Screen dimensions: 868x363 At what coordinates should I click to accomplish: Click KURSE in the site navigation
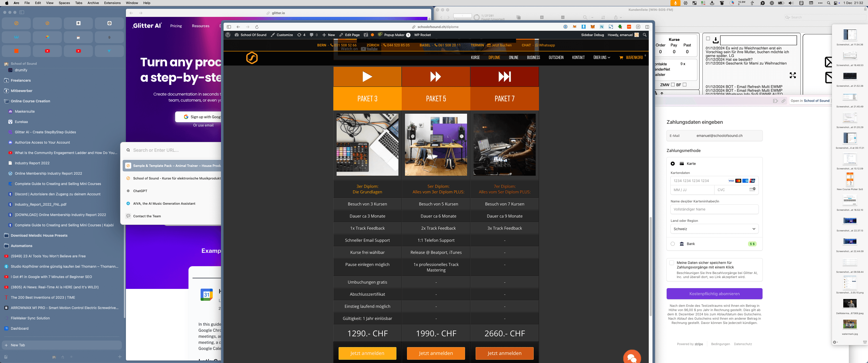click(x=475, y=57)
